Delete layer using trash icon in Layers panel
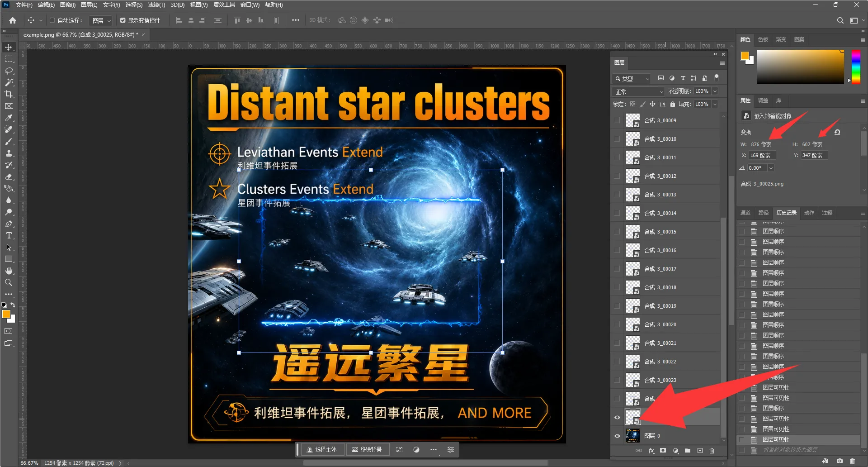This screenshot has width=868, height=467. [712, 450]
